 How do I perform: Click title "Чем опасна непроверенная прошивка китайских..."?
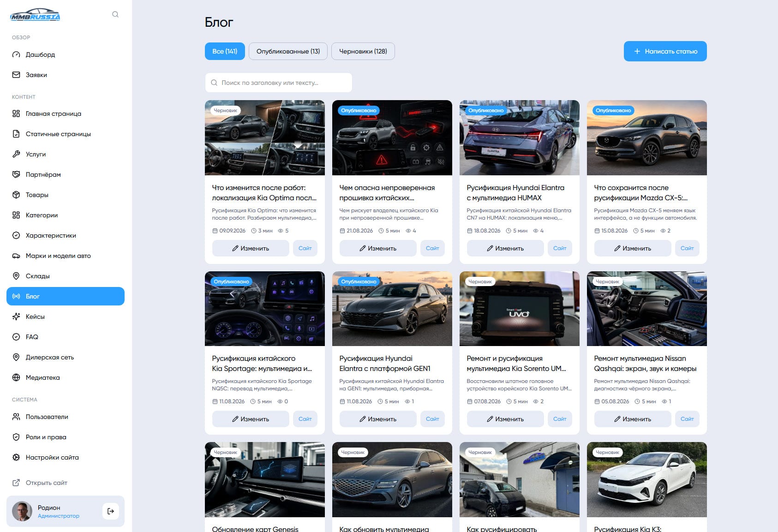click(x=387, y=193)
